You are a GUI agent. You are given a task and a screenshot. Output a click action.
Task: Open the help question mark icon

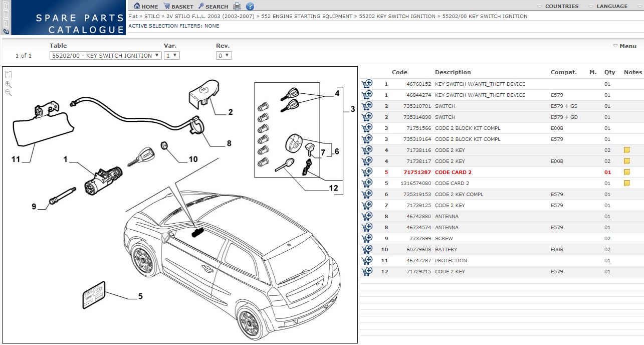[250, 7]
